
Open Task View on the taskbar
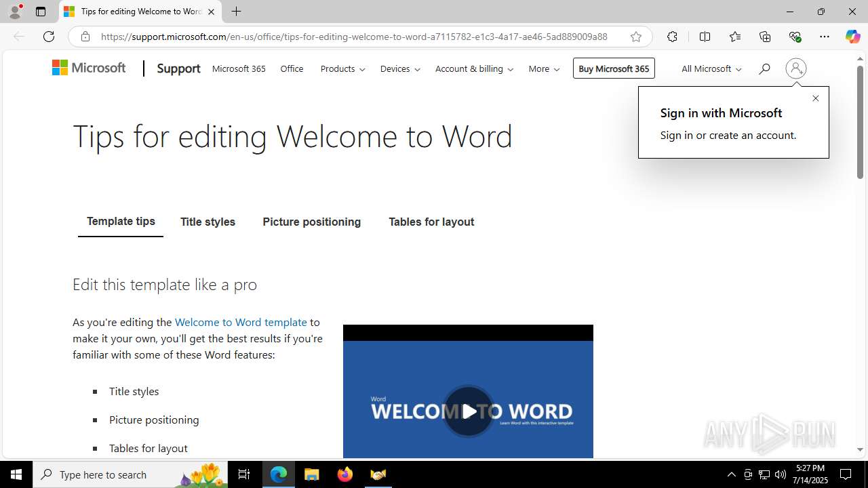[244, 474]
